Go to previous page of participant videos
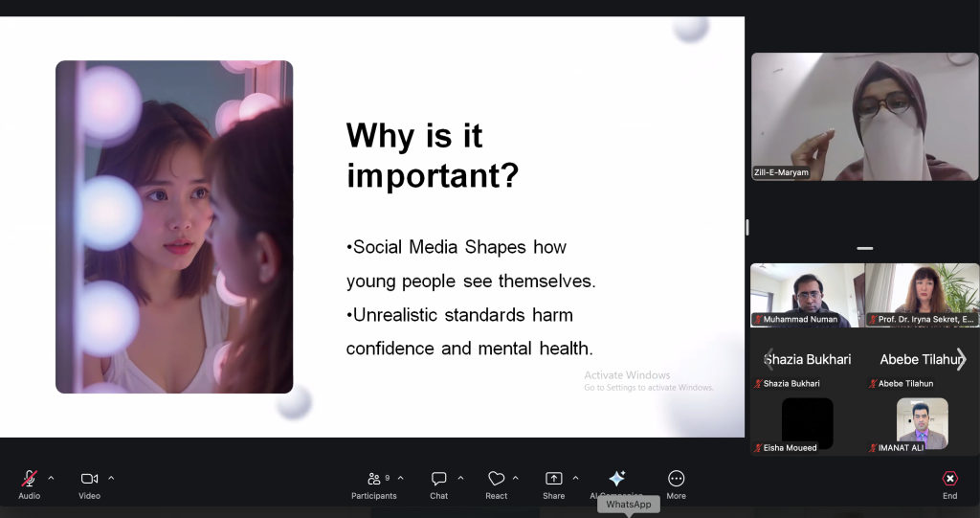This screenshot has height=518, width=980. point(769,359)
